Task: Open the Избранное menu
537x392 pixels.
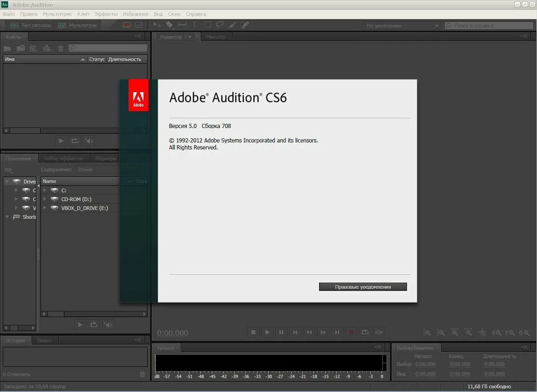Action: click(136, 14)
